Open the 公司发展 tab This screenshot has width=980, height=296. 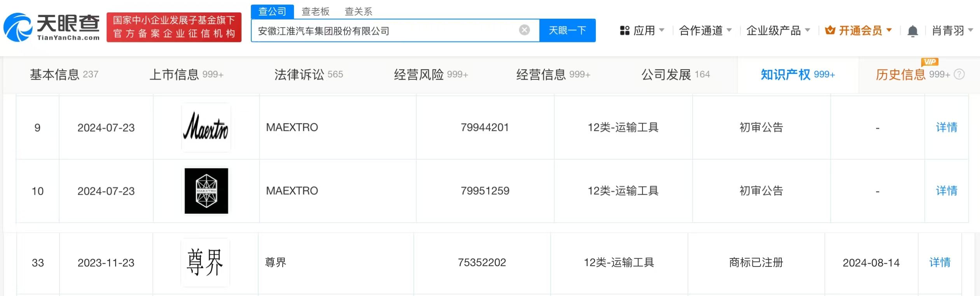coord(675,75)
